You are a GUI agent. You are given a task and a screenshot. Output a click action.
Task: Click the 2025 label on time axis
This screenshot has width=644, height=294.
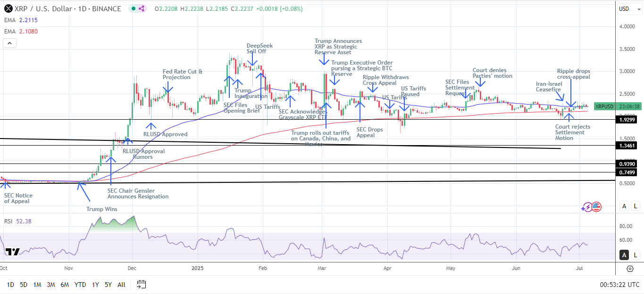[x=197, y=268]
